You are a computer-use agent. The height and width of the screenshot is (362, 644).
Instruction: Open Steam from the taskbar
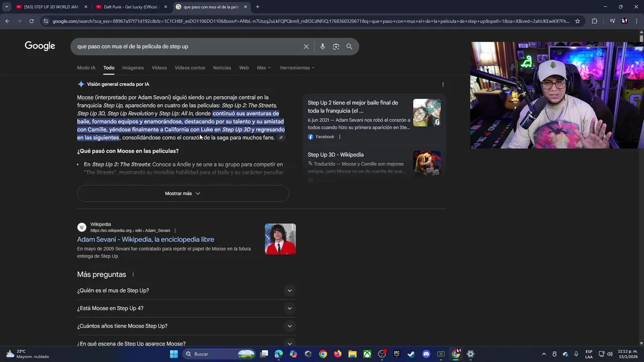click(x=411, y=354)
